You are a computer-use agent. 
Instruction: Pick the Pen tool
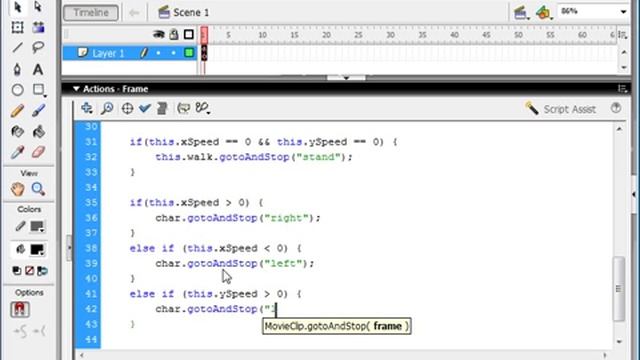pos(17,69)
